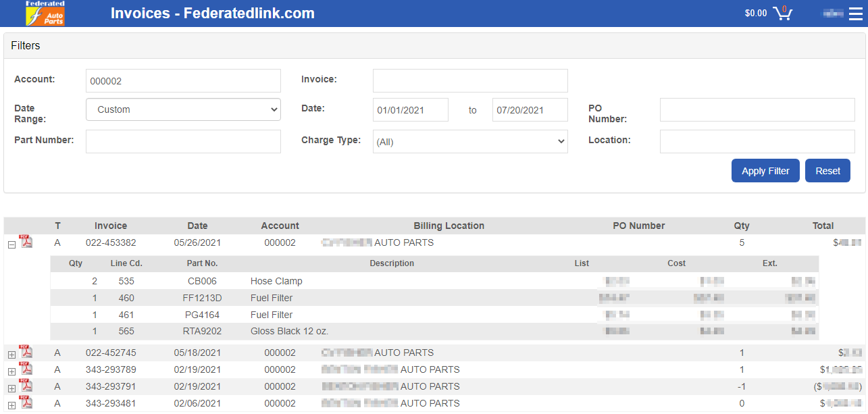Click the Reset button
The width and height of the screenshot is (868, 414).
(x=827, y=171)
